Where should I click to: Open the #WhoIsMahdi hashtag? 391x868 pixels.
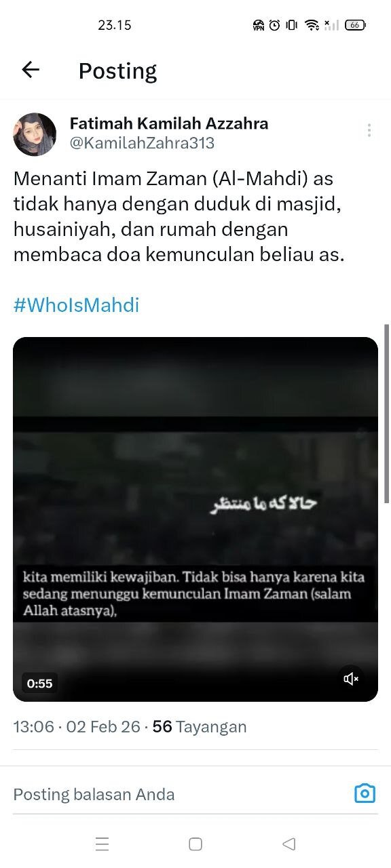click(x=76, y=305)
